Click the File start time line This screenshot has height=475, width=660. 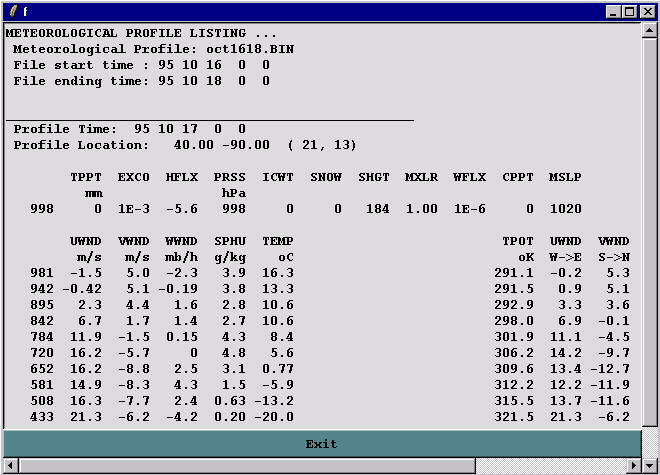coord(141,65)
